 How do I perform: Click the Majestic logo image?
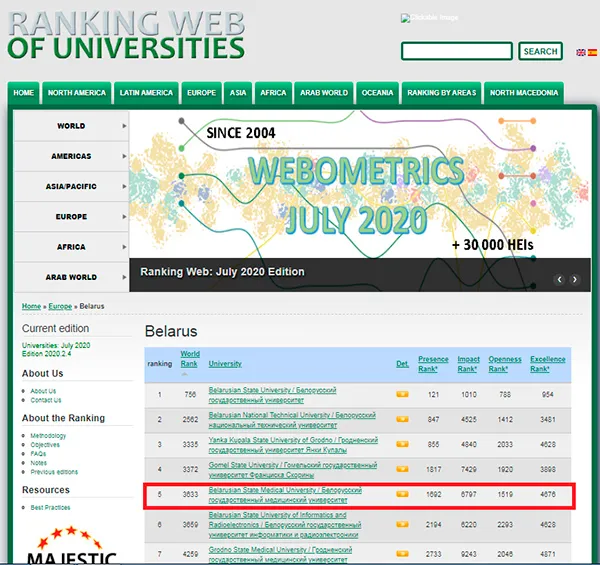point(72,545)
